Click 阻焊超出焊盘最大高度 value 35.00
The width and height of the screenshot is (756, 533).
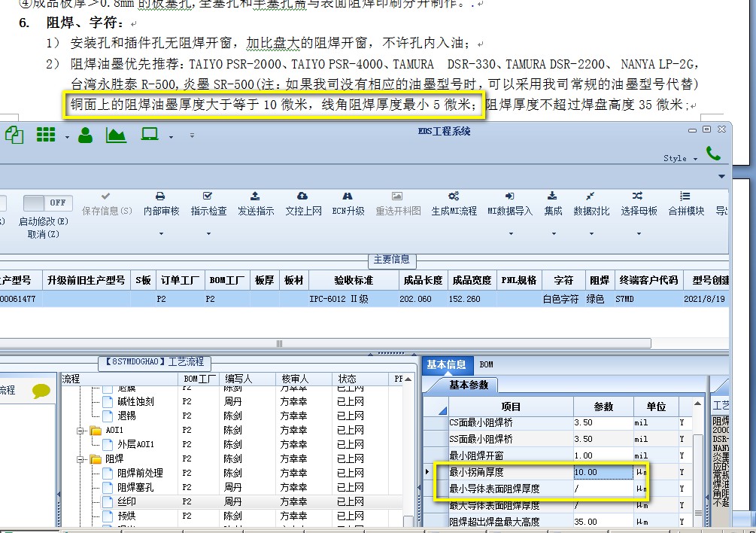click(603, 522)
